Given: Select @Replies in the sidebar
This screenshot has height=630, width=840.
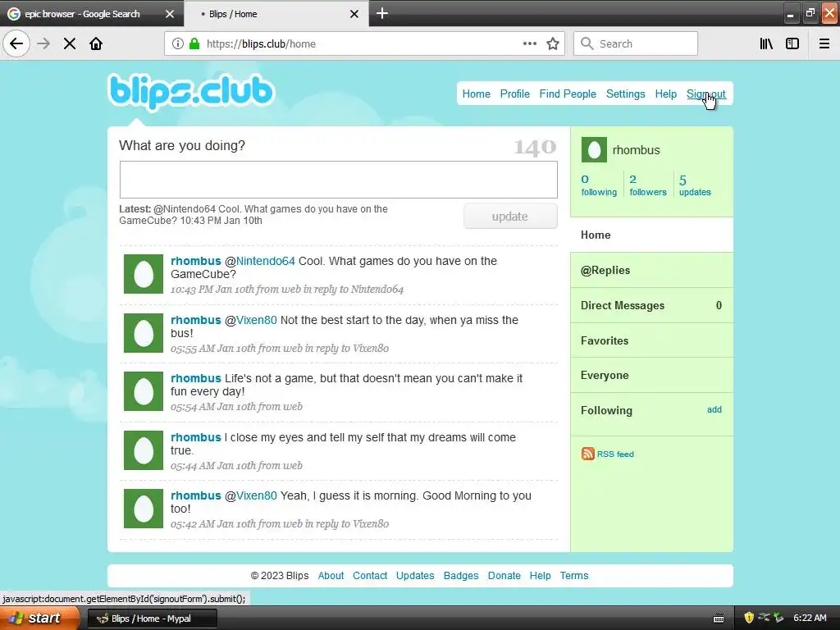Looking at the screenshot, I should [651, 270].
